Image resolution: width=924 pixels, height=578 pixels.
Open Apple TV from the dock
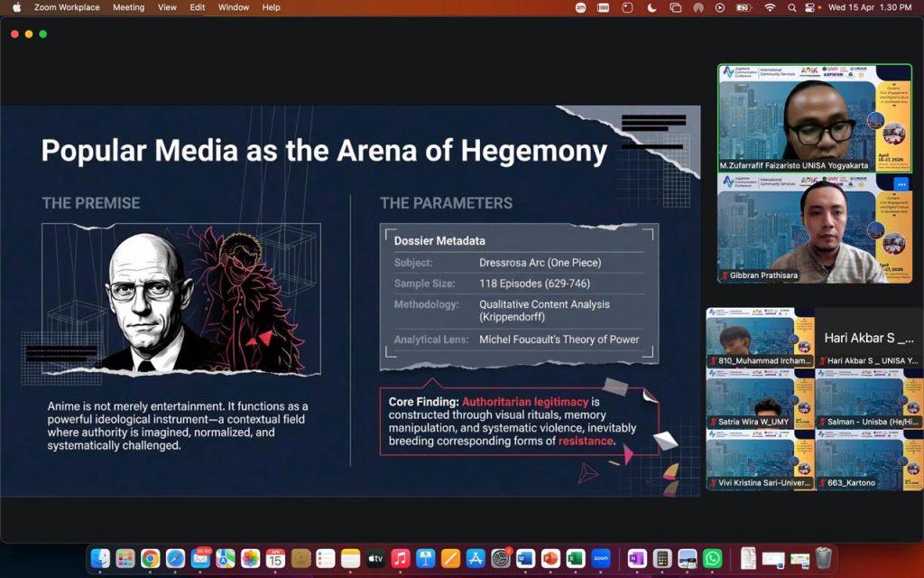[x=375, y=558]
